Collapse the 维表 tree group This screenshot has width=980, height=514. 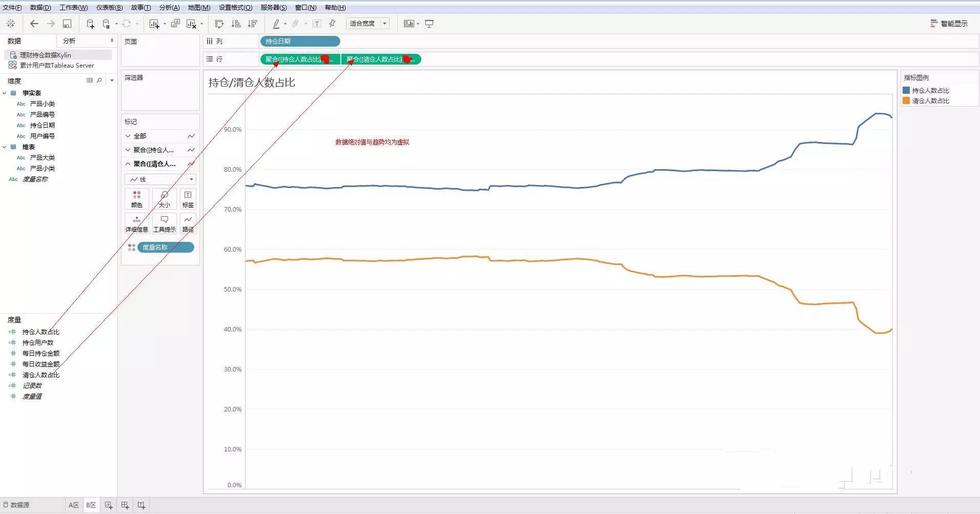(x=5, y=147)
